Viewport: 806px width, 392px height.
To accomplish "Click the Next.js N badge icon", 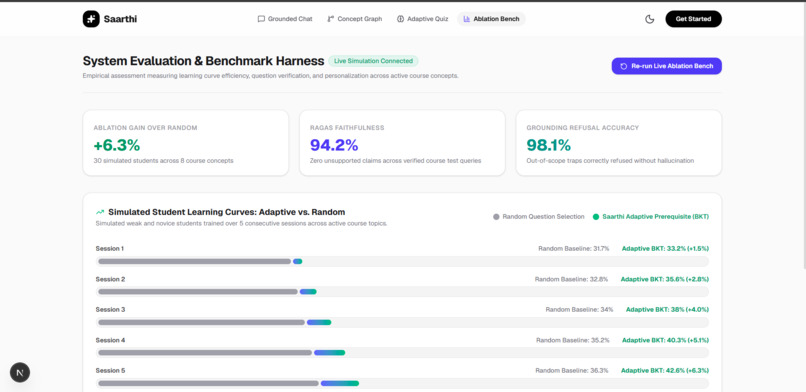I will point(20,372).
